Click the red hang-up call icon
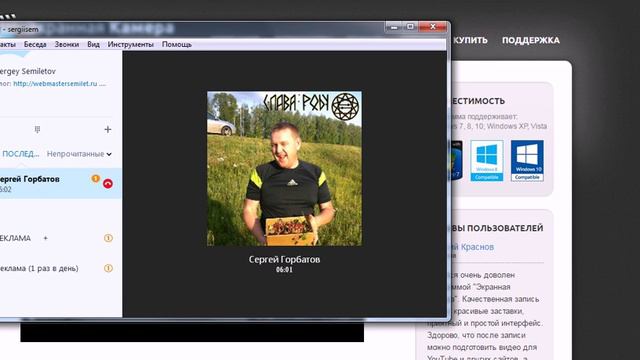The height and width of the screenshot is (360, 640). coord(108,184)
